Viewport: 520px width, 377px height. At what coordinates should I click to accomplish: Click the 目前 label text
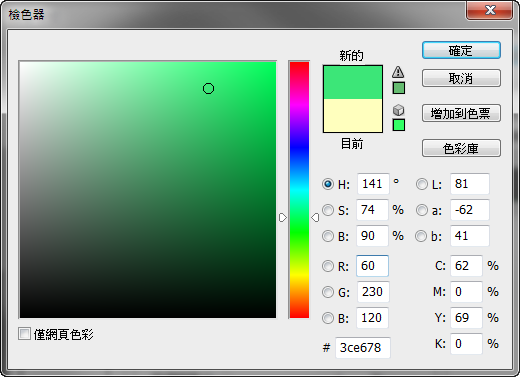pos(352,144)
